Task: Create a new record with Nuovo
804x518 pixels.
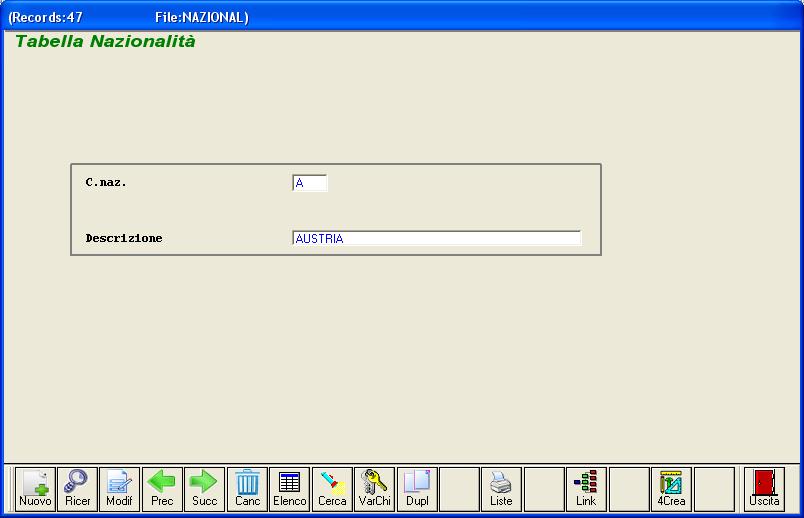Action: tap(35, 489)
